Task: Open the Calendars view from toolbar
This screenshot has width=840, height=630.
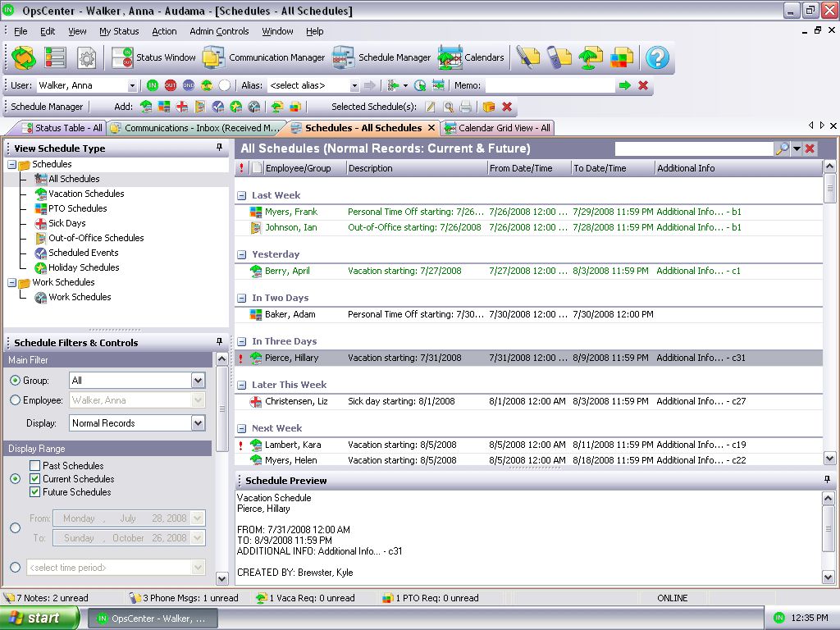Action: click(471, 57)
